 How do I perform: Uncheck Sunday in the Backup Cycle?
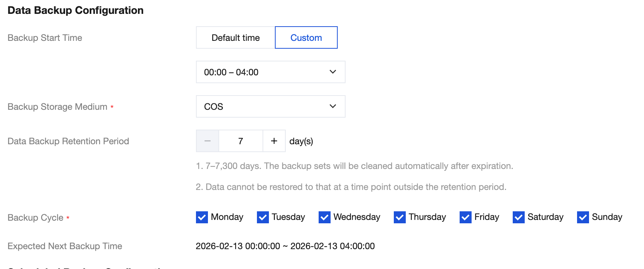click(x=583, y=217)
